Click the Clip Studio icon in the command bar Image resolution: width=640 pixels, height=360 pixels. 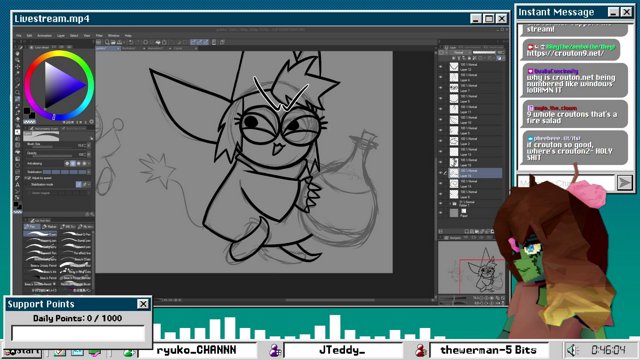(x=99, y=42)
